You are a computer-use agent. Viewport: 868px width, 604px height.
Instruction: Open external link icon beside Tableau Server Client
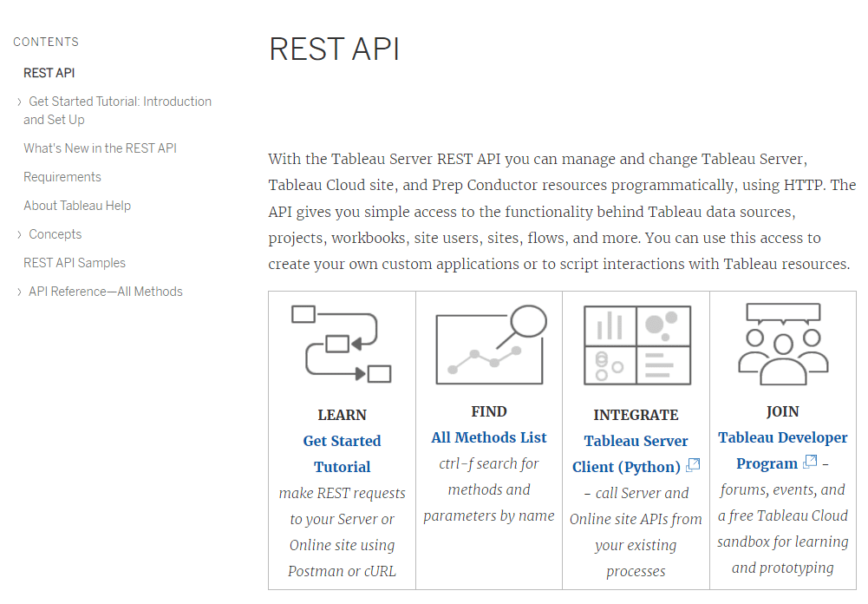click(692, 465)
